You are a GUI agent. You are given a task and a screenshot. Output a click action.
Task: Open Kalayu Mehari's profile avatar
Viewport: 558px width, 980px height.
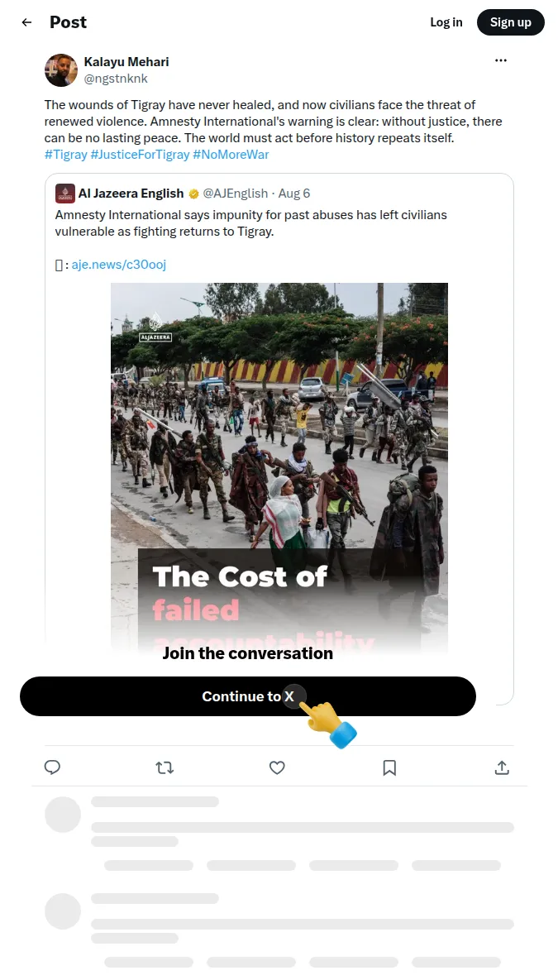pos(60,70)
